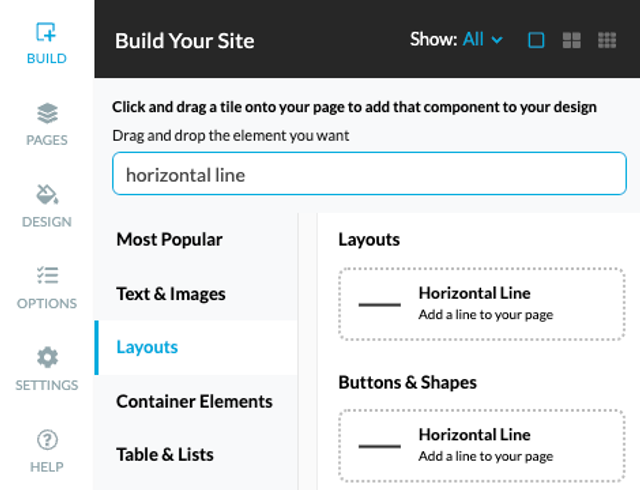Open the Show All filter dropdown

coord(457,40)
